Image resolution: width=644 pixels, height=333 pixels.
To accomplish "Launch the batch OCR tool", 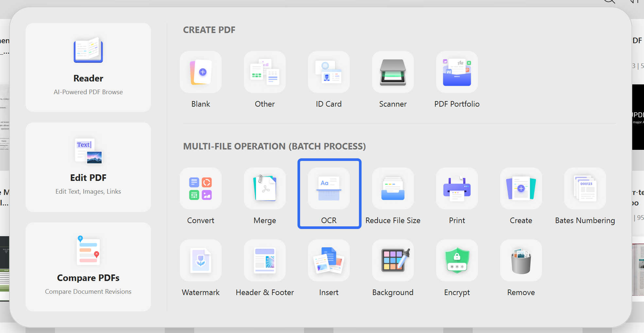I will point(329,188).
